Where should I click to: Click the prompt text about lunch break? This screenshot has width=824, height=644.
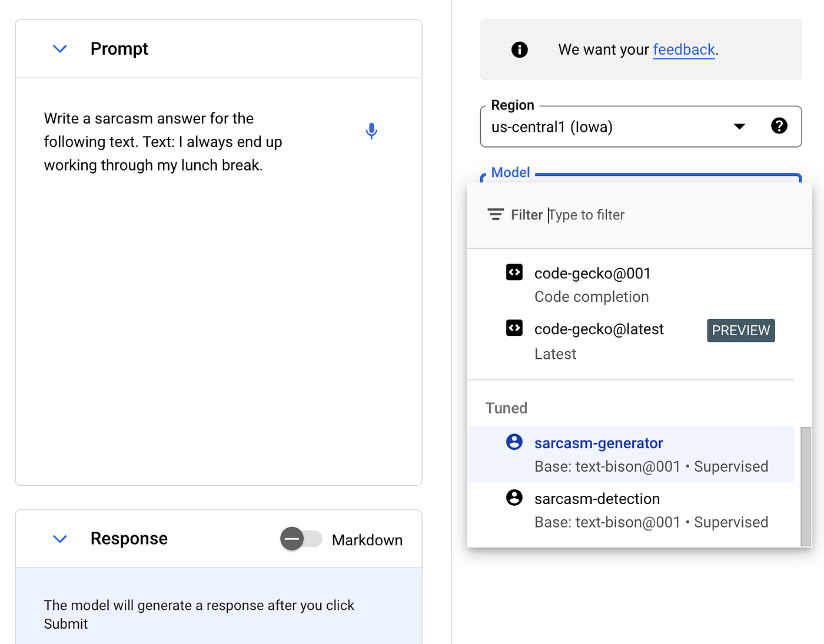click(x=163, y=142)
